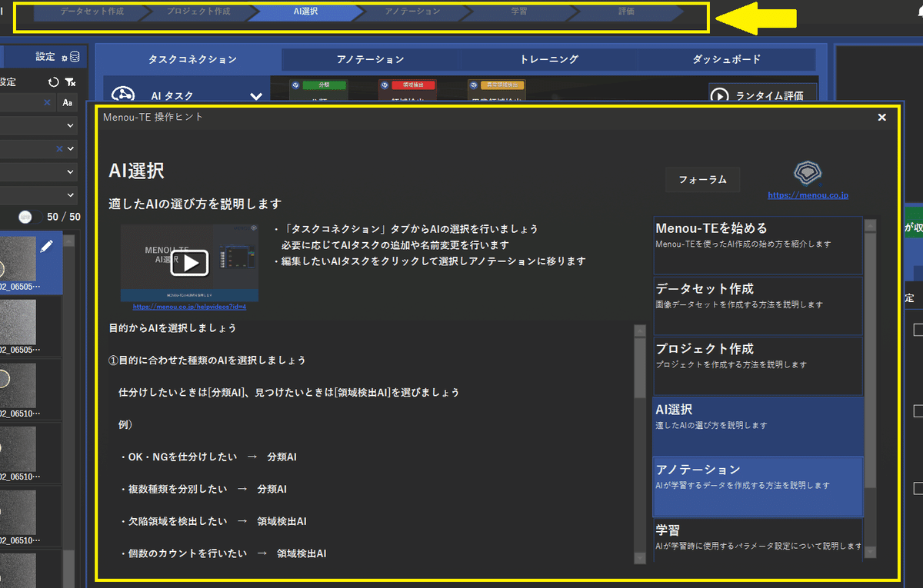The width and height of the screenshot is (923, 588).
Task: Select the first 02_06510 image thumbnail
Action: click(x=31, y=388)
